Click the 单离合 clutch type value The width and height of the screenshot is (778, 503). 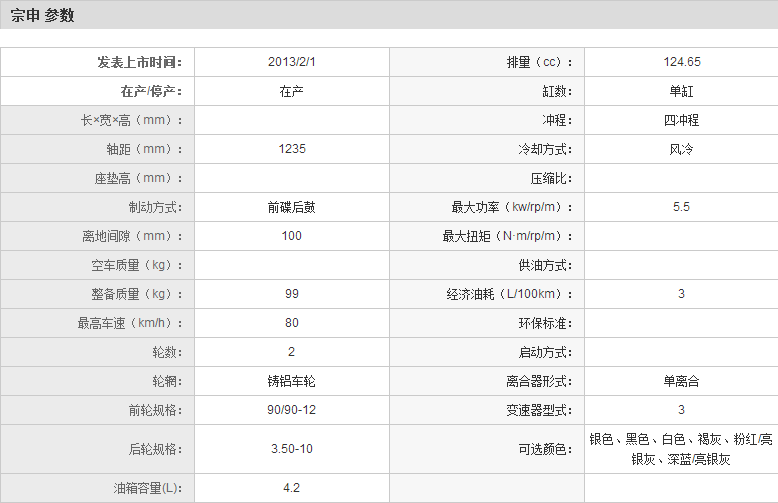click(681, 381)
